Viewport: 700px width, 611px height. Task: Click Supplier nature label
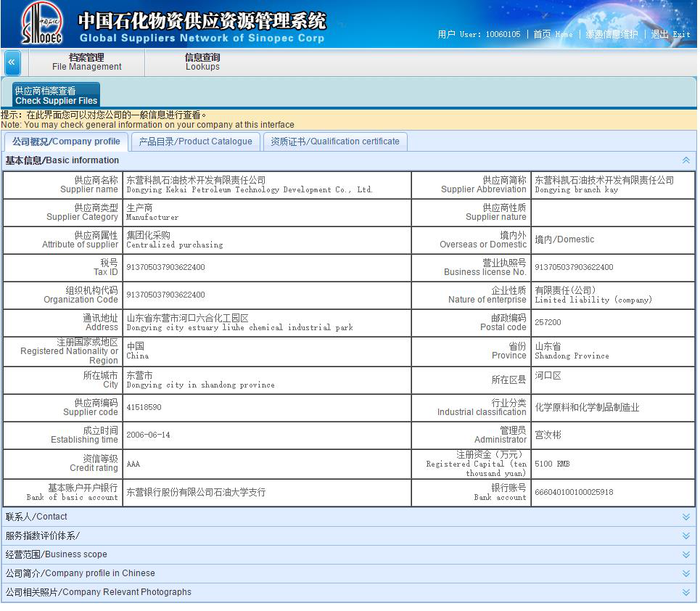[x=495, y=213]
